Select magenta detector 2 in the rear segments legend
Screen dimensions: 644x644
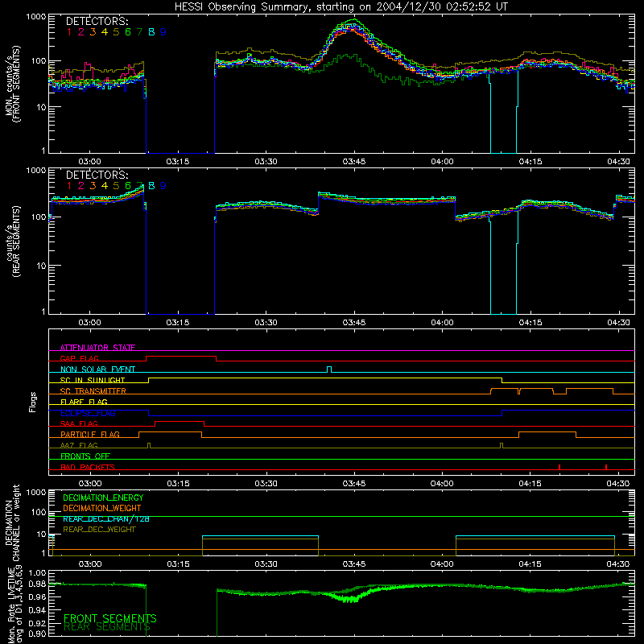click(x=81, y=186)
